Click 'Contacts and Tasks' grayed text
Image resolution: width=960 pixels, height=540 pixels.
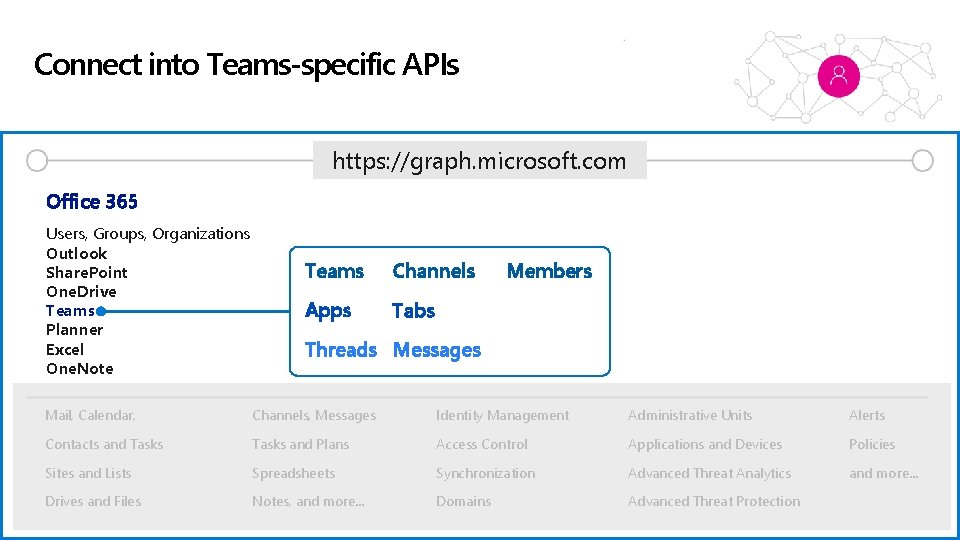coord(104,444)
